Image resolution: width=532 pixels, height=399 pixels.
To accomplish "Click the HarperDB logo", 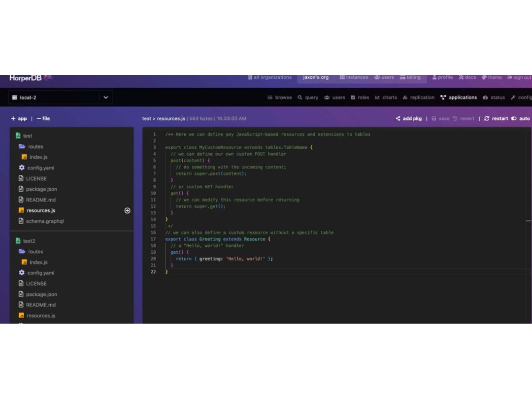I will pos(31,78).
